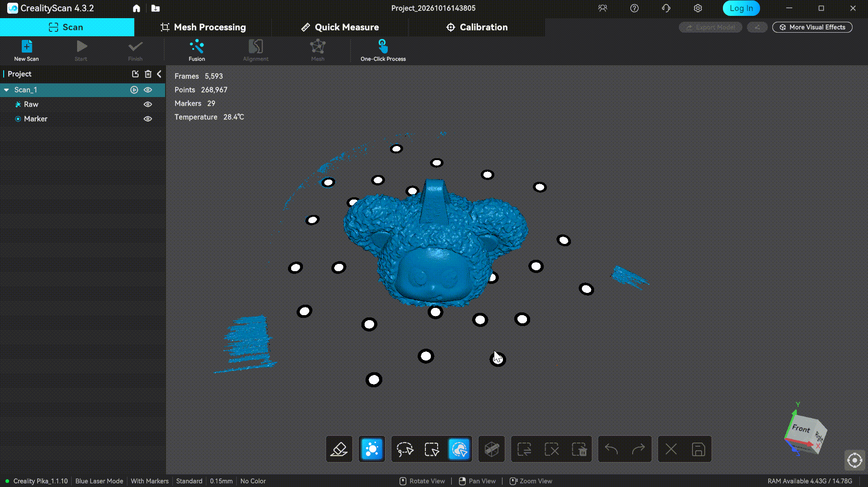Image resolution: width=868 pixels, height=487 pixels.
Task: Go to the home screen
Action: (x=137, y=8)
